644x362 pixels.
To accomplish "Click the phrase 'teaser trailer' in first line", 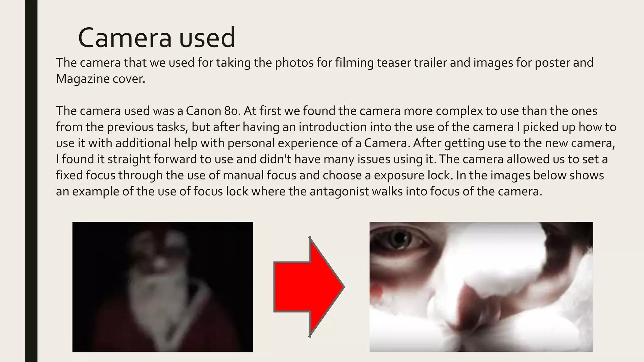I will pos(412,63).
